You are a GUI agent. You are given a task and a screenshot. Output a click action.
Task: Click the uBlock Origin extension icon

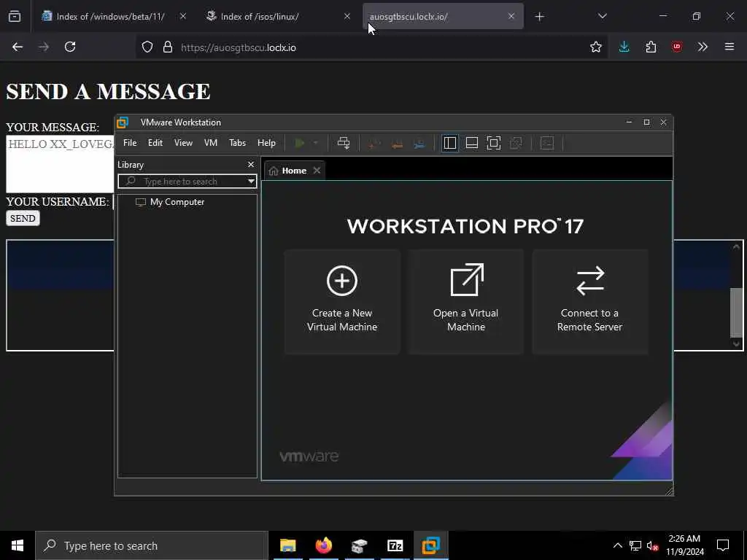[677, 47]
